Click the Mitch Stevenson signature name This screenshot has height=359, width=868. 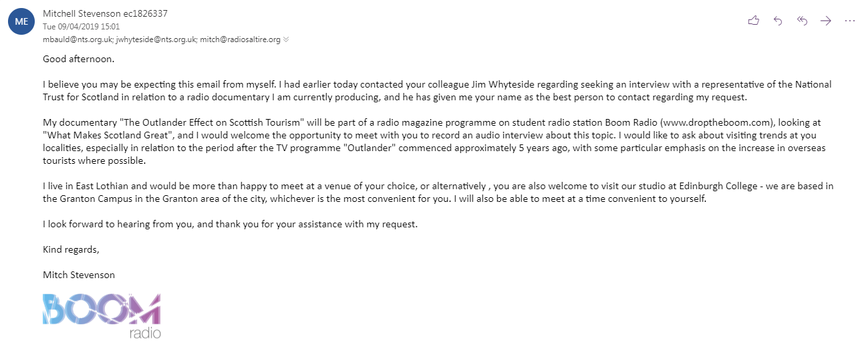pyautogui.click(x=79, y=275)
